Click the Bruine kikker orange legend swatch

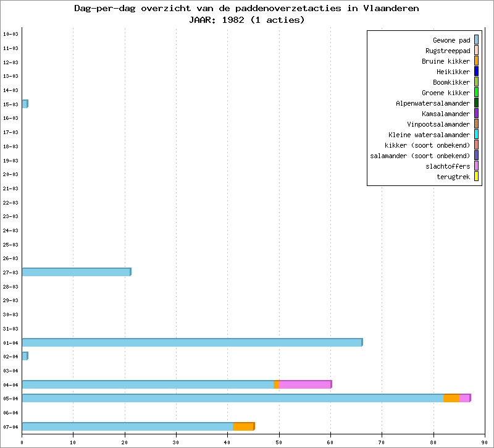click(x=476, y=61)
